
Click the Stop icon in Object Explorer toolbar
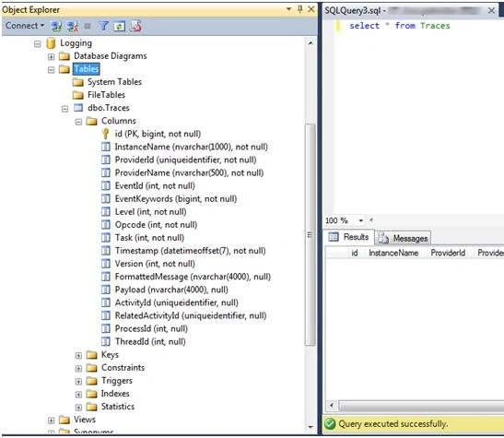[88, 26]
